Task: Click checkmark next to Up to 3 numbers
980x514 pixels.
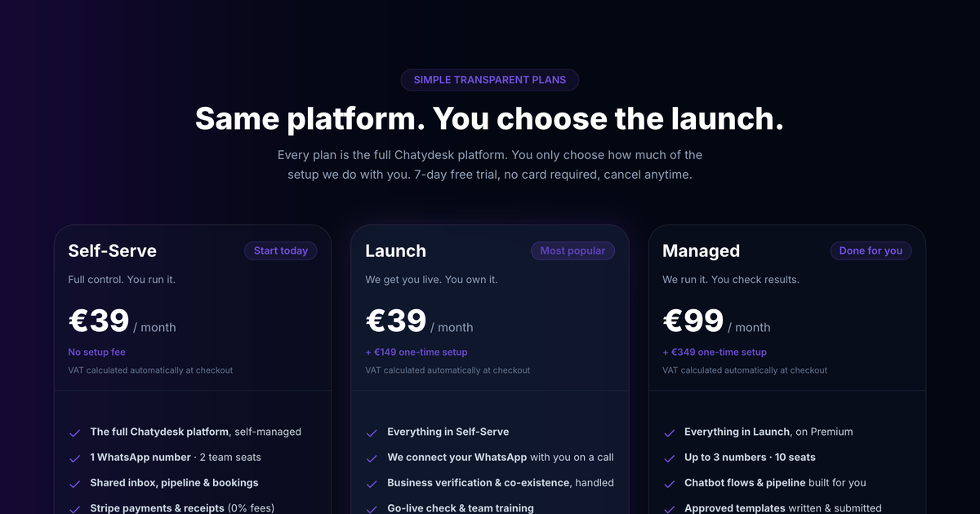Action: click(670, 458)
